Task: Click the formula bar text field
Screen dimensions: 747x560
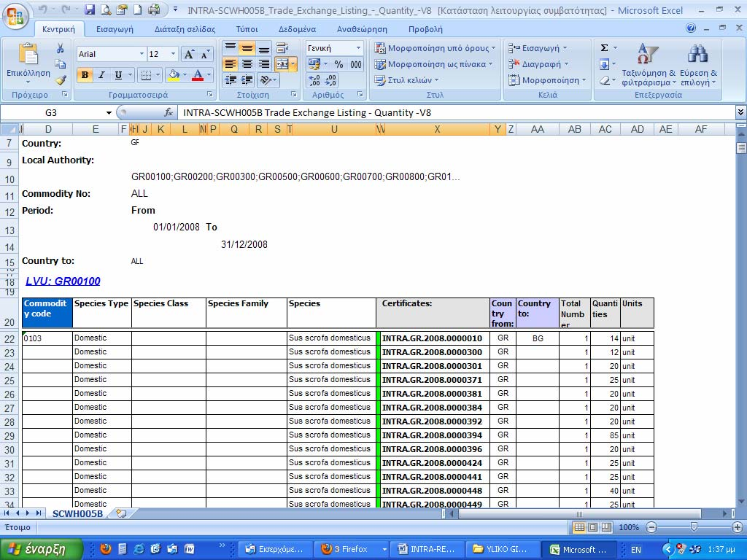Action: point(457,113)
